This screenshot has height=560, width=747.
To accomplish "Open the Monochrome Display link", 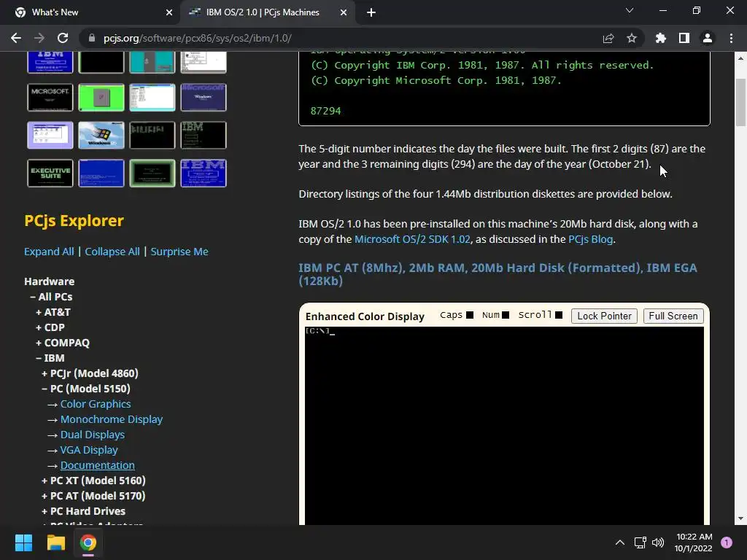I will pyautogui.click(x=112, y=419).
